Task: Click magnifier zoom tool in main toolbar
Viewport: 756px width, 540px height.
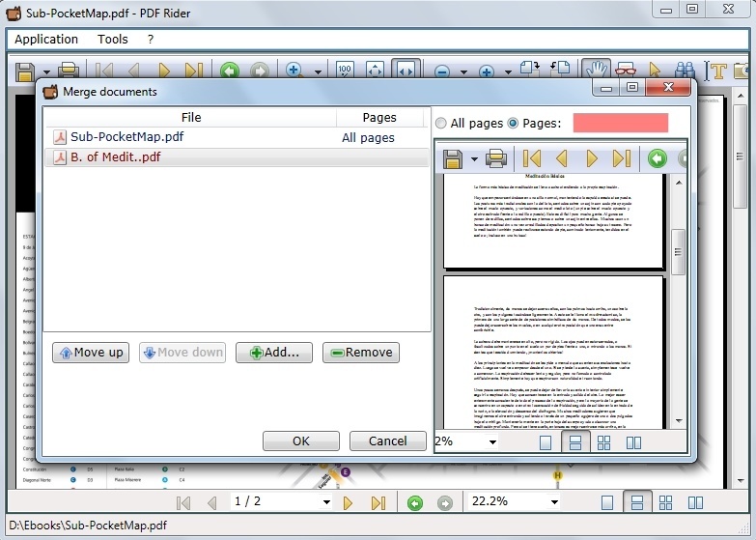Action: [294, 71]
